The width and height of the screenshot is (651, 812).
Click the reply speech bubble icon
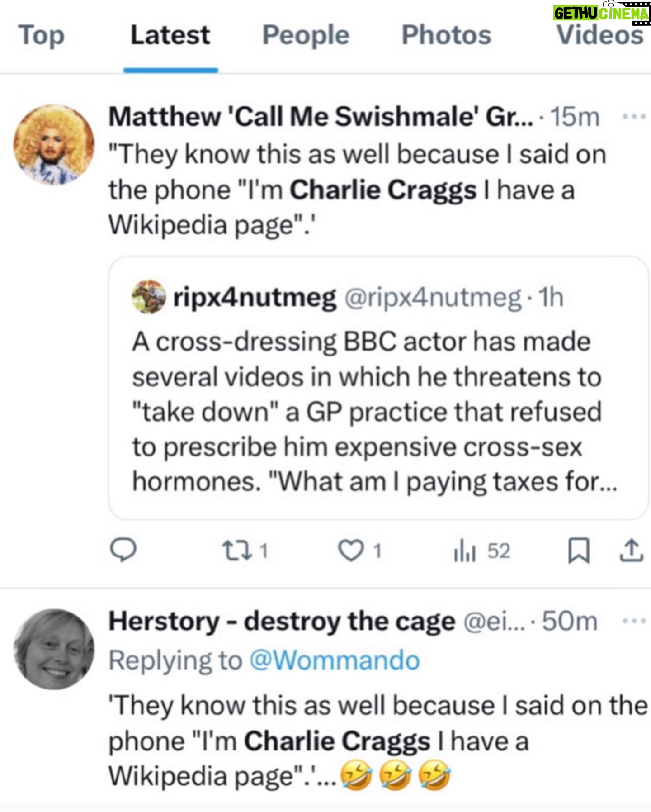(x=123, y=551)
